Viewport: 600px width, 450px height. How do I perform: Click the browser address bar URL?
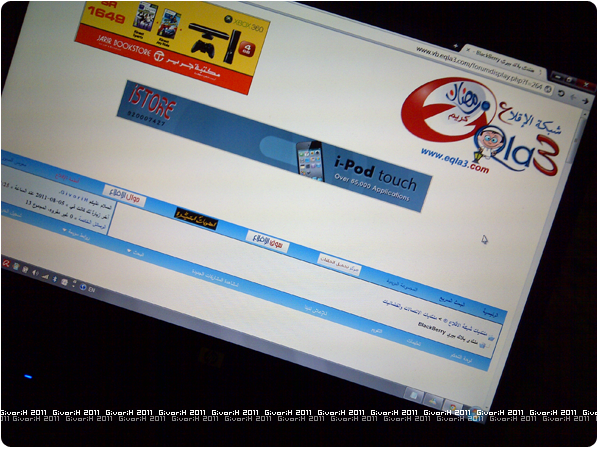pyautogui.click(x=470, y=63)
